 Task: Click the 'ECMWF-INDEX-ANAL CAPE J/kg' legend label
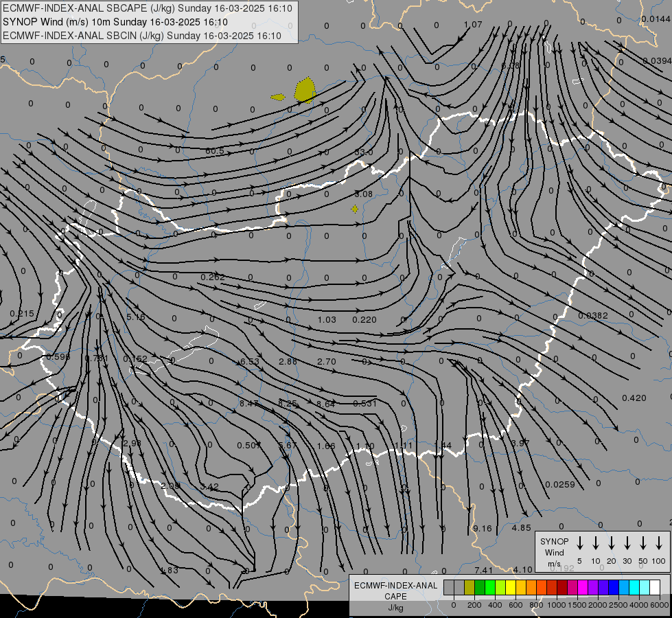[395, 597]
